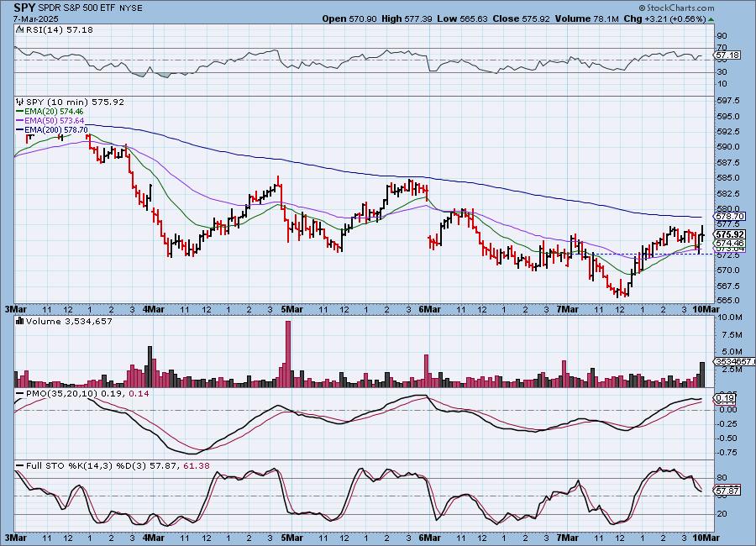Click the 90 level on RSI axis

pyautogui.click(x=722, y=35)
